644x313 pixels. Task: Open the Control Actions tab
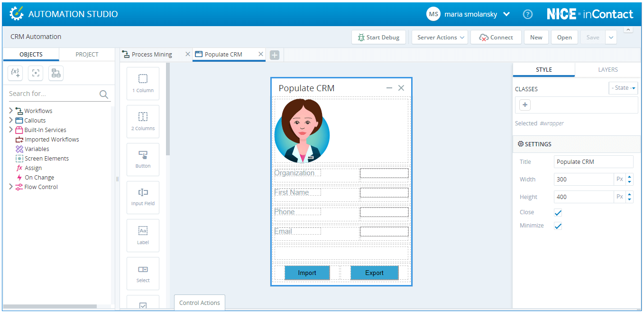point(200,303)
